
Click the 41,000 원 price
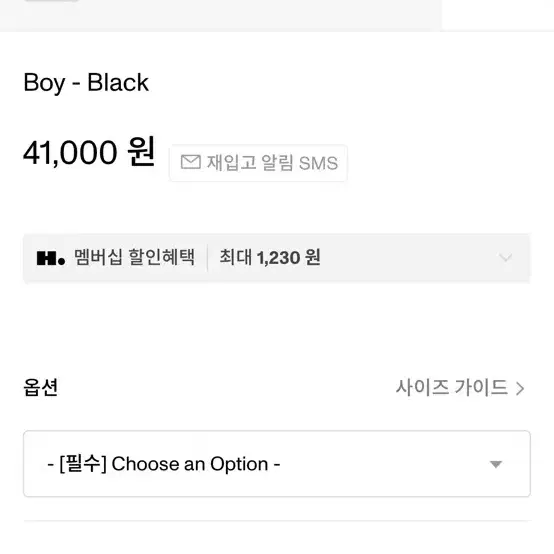(x=89, y=152)
